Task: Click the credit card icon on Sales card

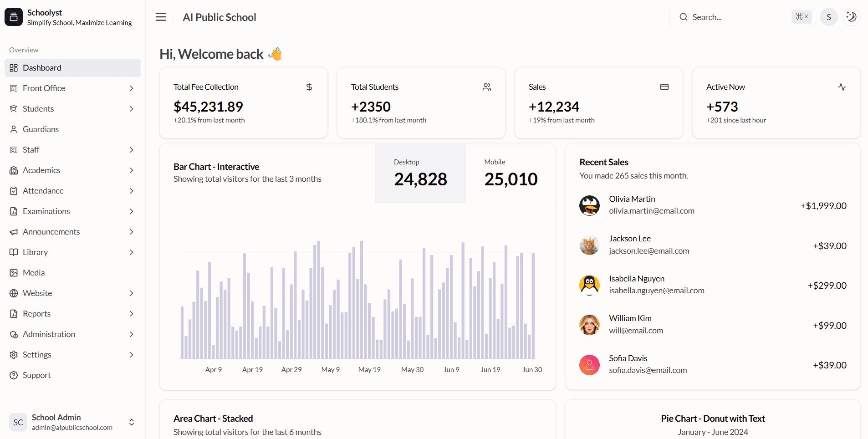Action: tap(664, 87)
